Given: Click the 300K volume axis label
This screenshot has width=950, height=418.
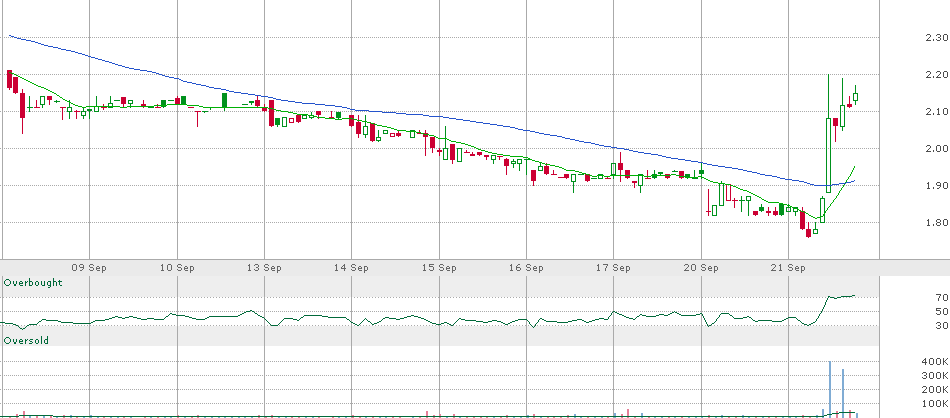Looking at the screenshot, I should coord(934,376).
